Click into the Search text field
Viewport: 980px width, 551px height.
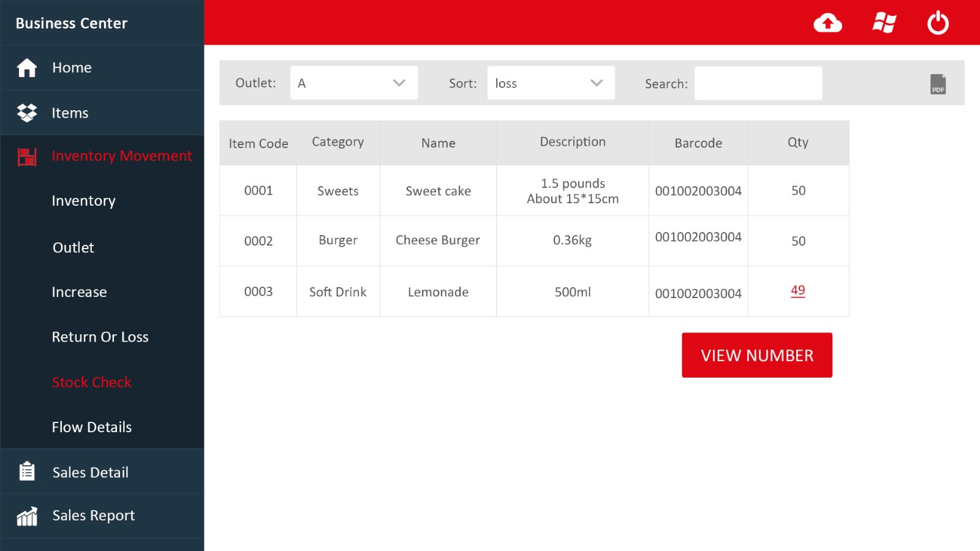[x=758, y=83]
